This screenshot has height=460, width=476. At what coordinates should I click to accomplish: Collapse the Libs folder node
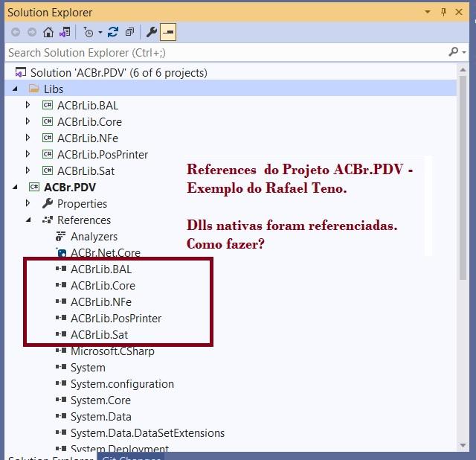pyautogui.click(x=15, y=89)
